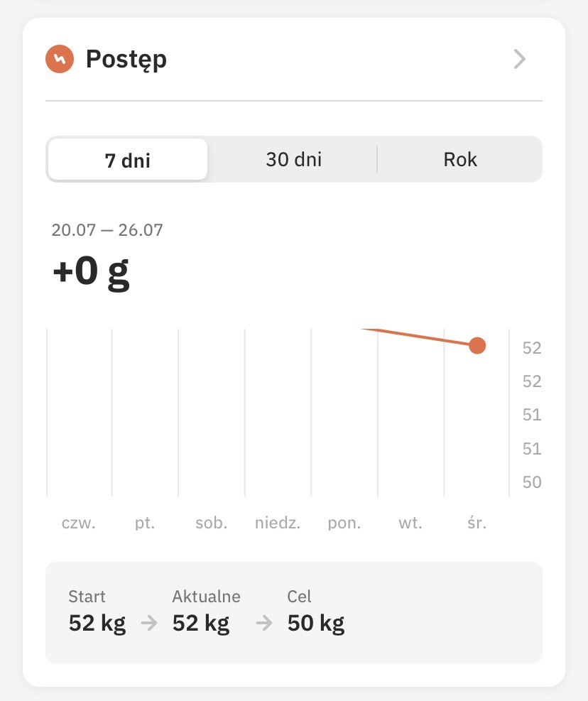588x701 pixels.
Task: Click the arrow between Start and Aktualne
Action: coord(149,623)
